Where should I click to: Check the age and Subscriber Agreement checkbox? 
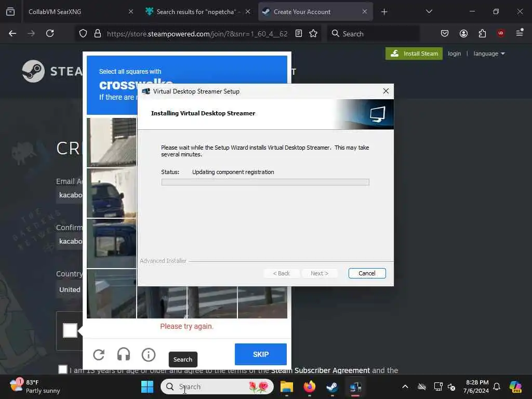click(x=63, y=369)
